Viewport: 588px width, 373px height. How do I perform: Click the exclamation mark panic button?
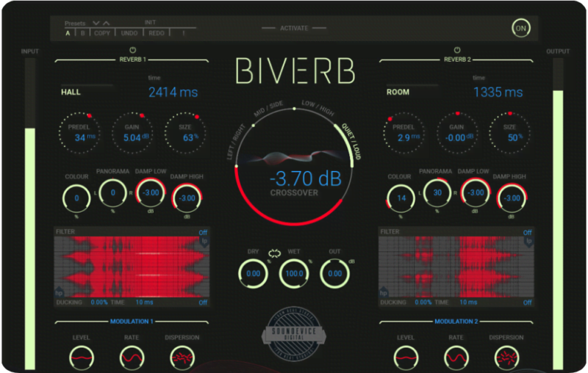click(183, 33)
